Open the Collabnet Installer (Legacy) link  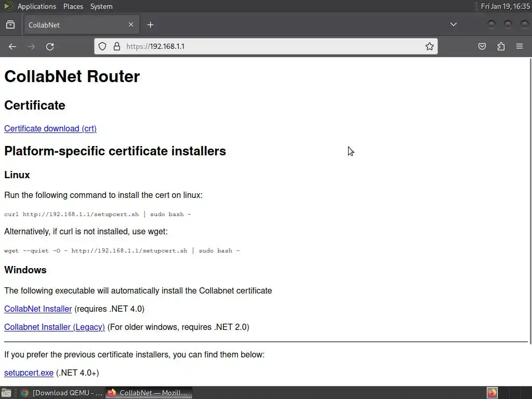click(x=54, y=327)
